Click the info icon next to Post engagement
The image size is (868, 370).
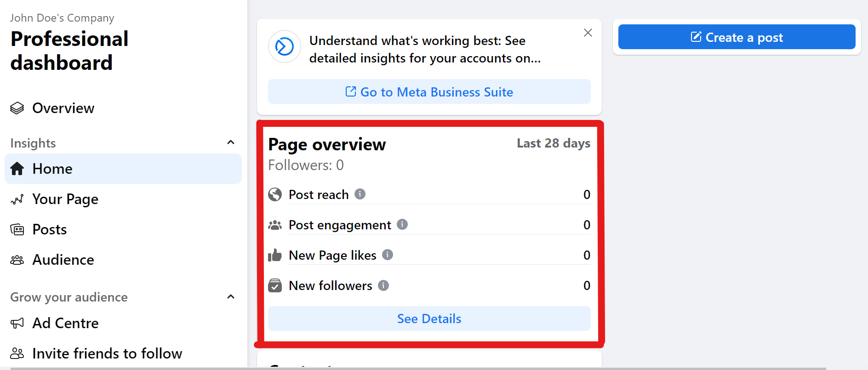pos(402,224)
